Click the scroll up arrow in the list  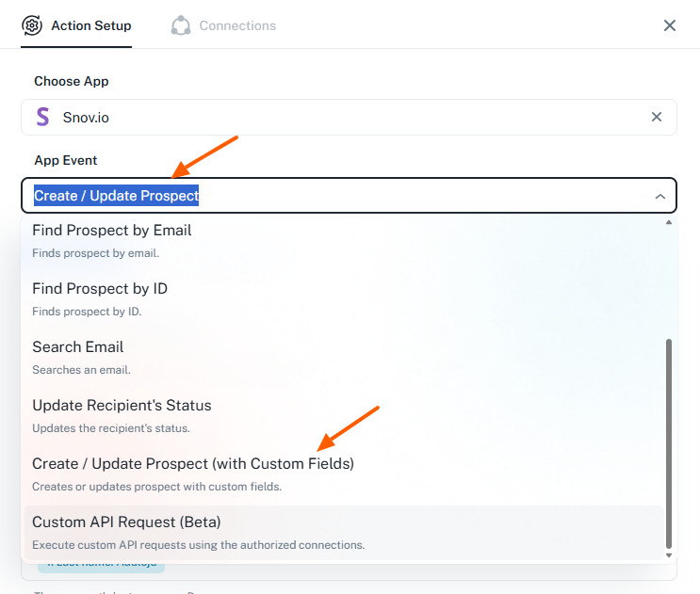pyautogui.click(x=669, y=222)
